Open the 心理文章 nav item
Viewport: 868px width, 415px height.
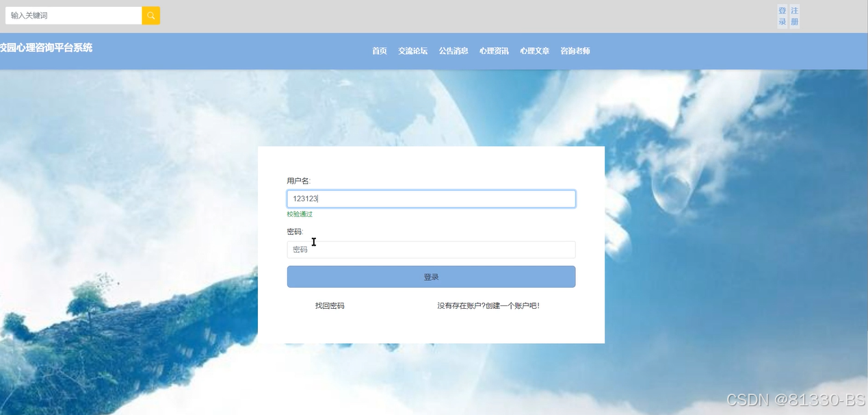tap(534, 51)
